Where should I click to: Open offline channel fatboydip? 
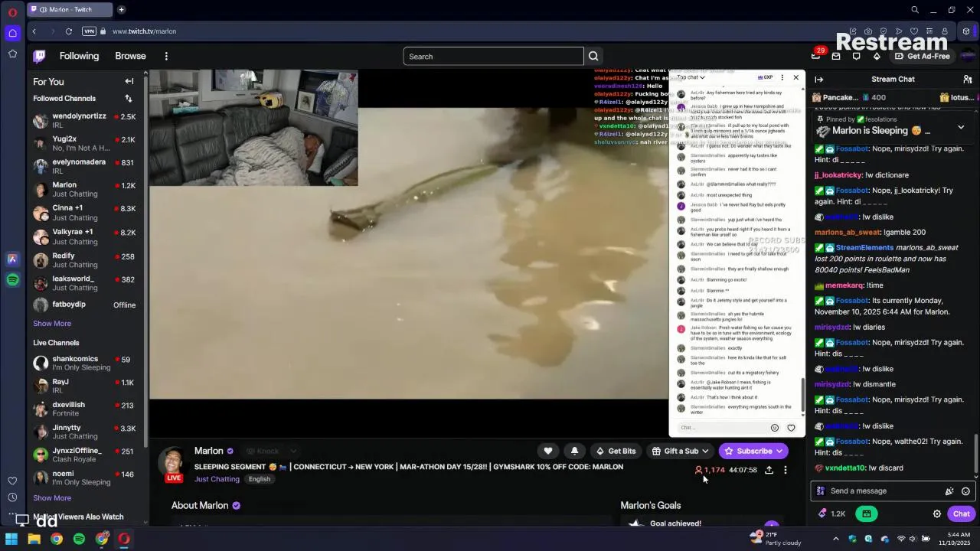(x=84, y=305)
